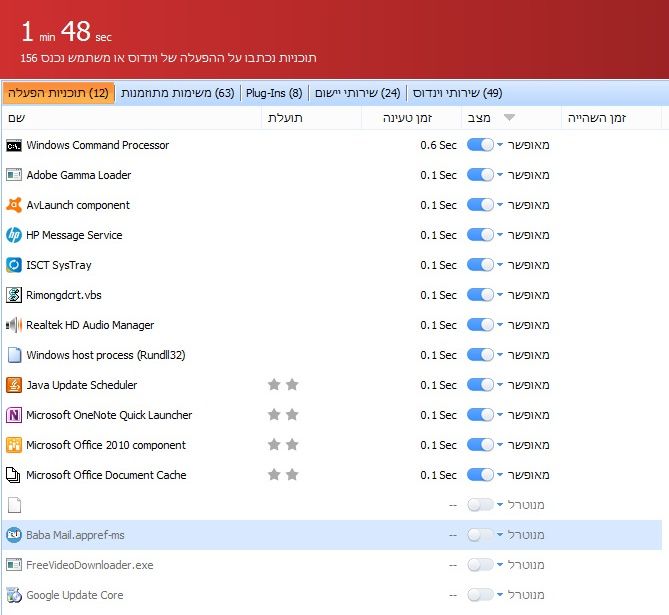The height and width of the screenshot is (615, 669).
Task: Click the stars rating for Office 2010 component
Action: pos(283,445)
